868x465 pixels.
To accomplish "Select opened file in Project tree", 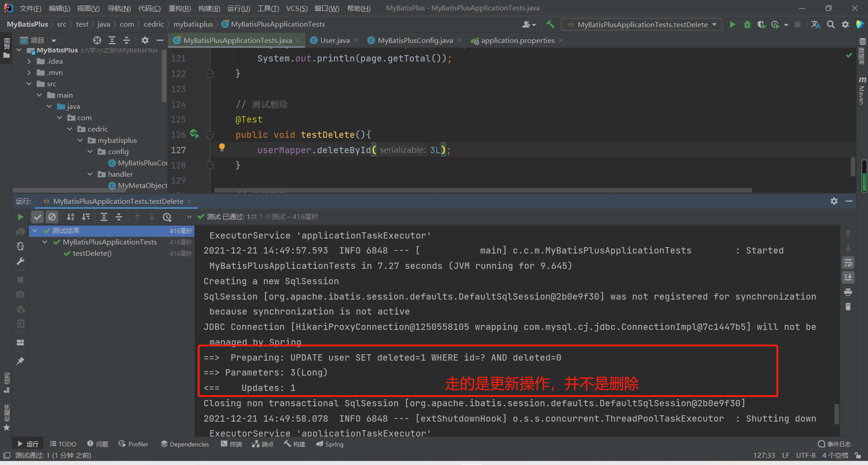I will pyautogui.click(x=97, y=40).
